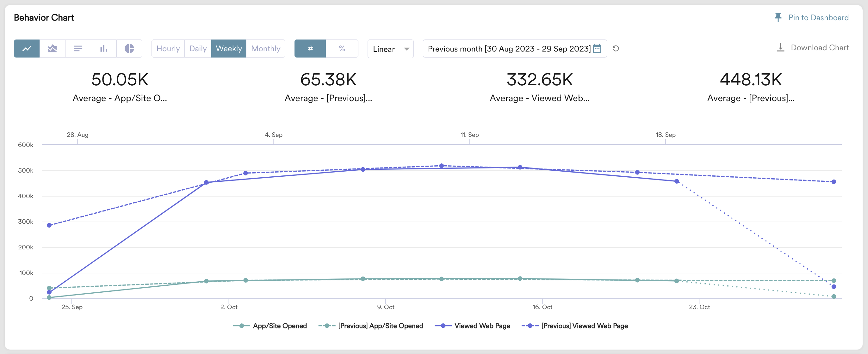868x354 pixels.
Task: Select the pie chart view icon
Action: coord(129,48)
